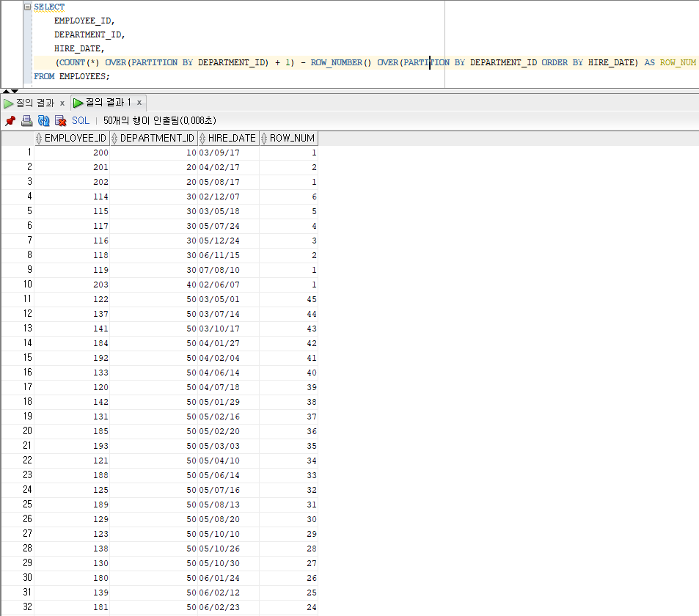Click the sort icon on DEPARTMENT_ID header

pyautogui.click(x=114, y=138)
